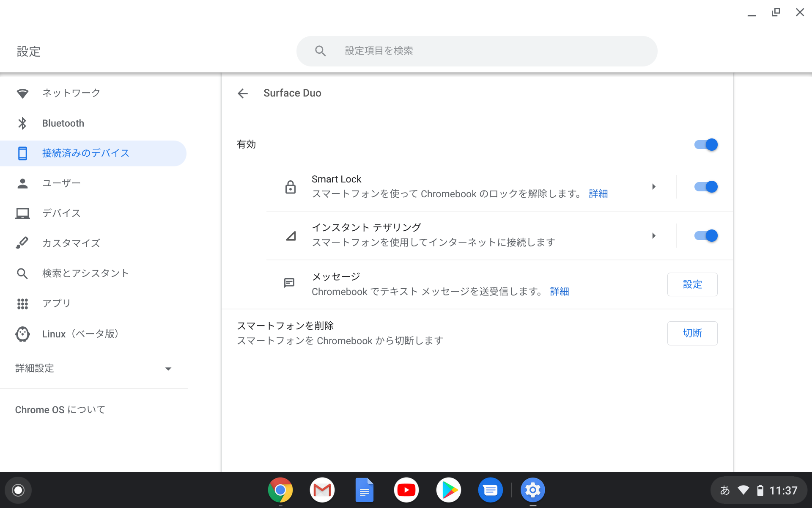Open the Bluetooth settings section
The height and width of the screenshot is (508, 812).
[x=63, y=123]
